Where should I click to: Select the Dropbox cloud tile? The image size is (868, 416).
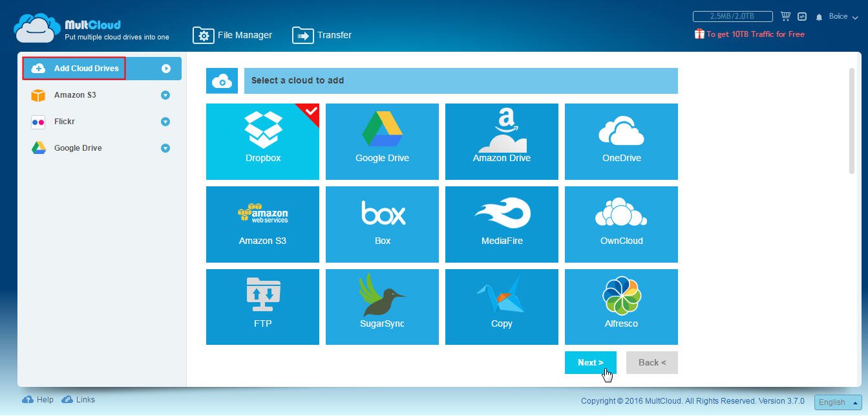[x=262, y=142]
